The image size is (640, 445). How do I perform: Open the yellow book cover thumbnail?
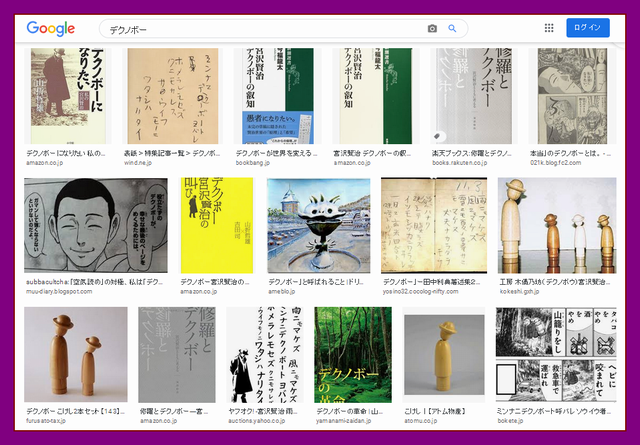coord(217,225)
